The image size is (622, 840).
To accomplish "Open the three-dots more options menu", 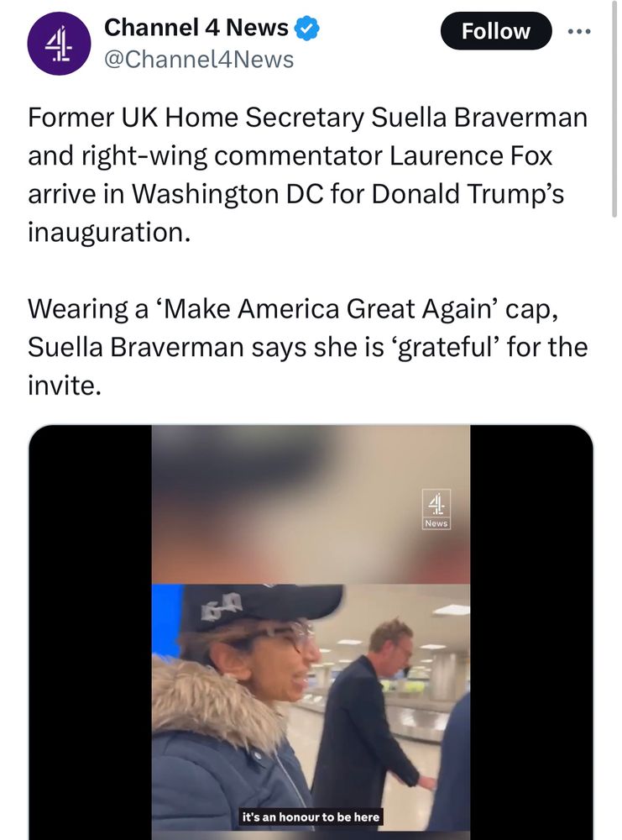I will [579, 32].
